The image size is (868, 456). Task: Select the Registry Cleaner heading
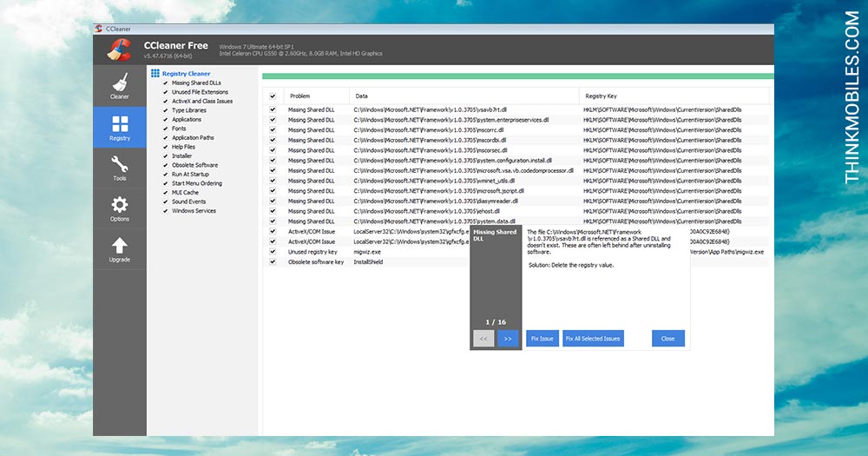[x=186, y=74]
